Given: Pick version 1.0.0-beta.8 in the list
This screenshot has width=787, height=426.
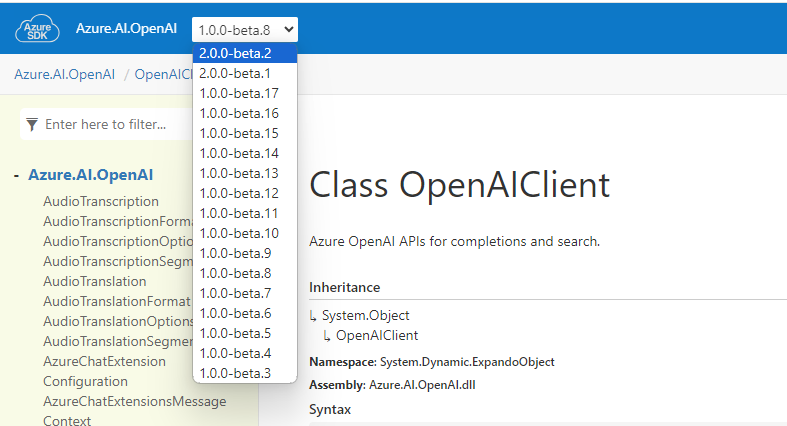Looking at the screenshot, I should pyautogui.click(x=245, y=273).
